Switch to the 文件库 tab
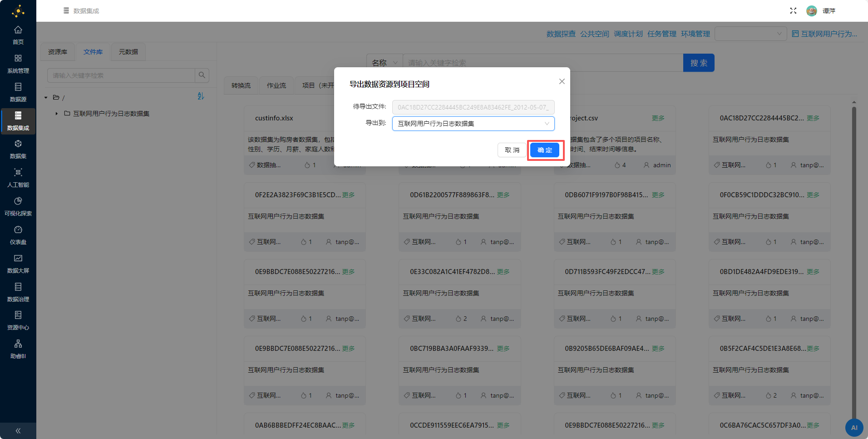This screenshot has width=868, height=439. pos(93,52)
